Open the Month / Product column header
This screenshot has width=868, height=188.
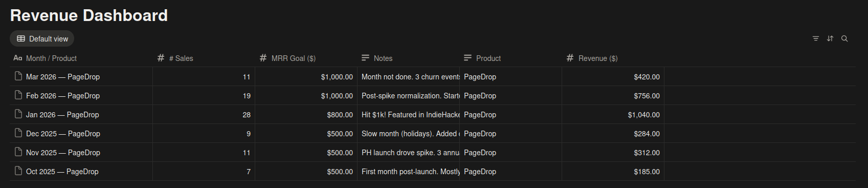pyautogui.click(x=81, y=58)
